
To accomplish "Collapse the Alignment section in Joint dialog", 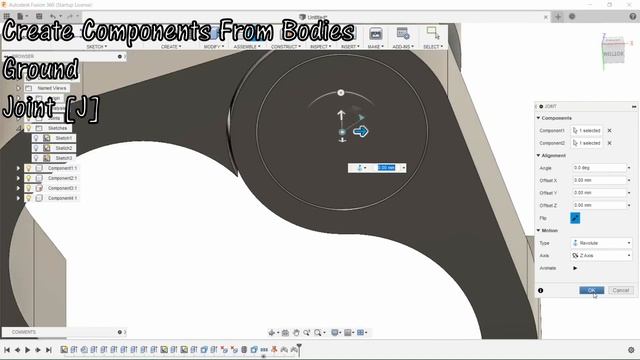I will pyautogui.click(x=538, y=156).
